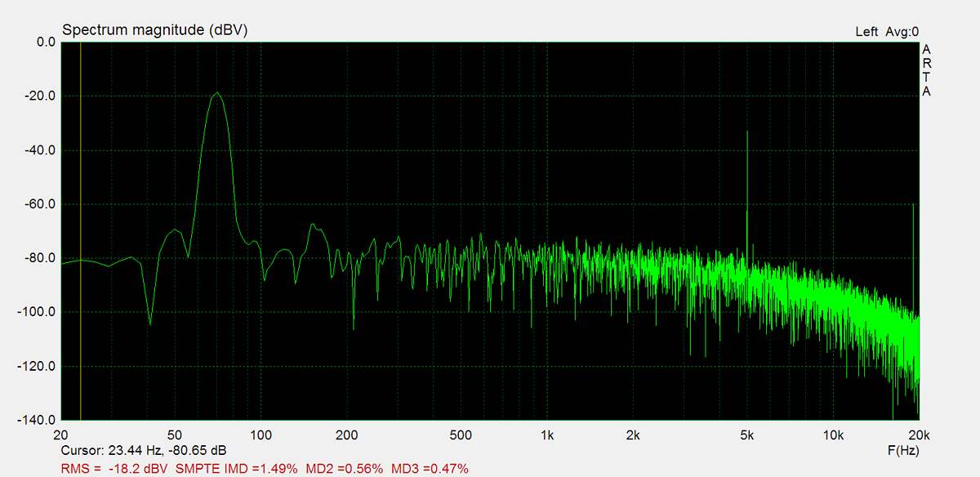Click the vertical ARTA text at right
980x477 pixels.
pyautogui.click(x=926, y=70)
